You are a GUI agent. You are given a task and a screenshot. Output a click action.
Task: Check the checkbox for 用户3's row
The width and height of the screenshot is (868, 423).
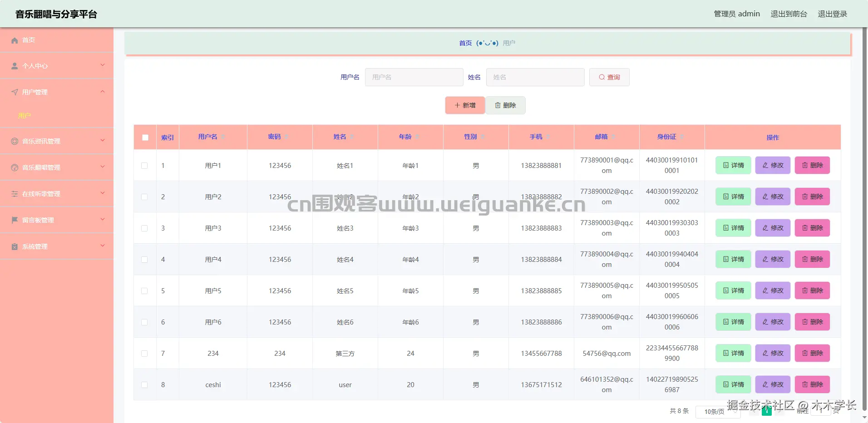click(144, 228)
